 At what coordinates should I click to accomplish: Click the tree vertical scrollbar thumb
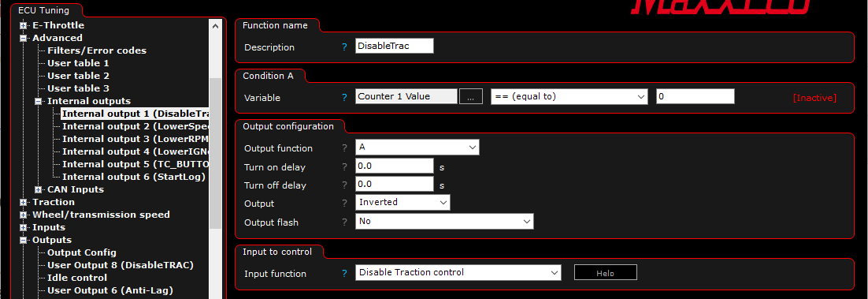pos(215,152)
